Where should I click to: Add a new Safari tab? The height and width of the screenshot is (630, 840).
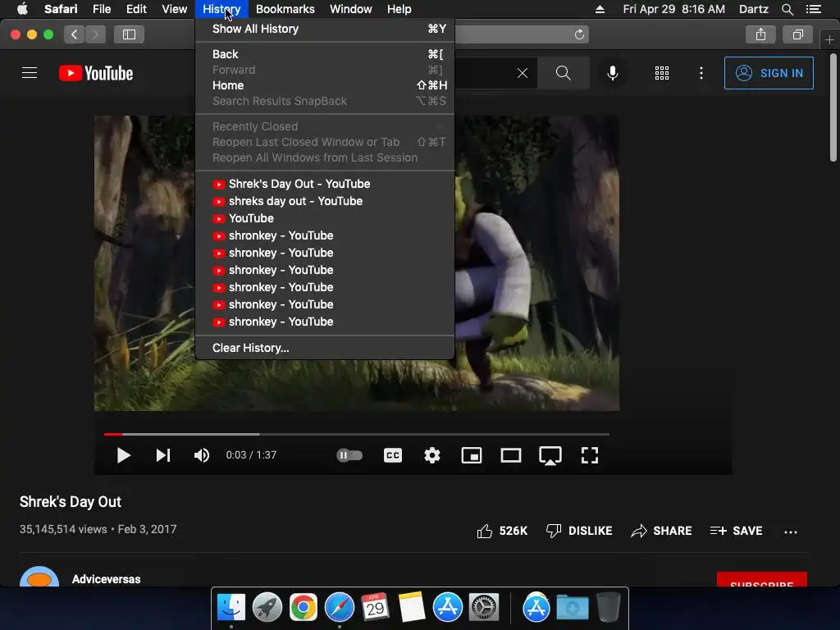[x=829, y=39]
